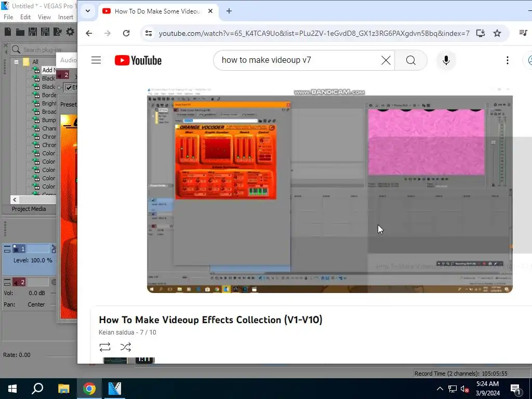Clear YouTube search query with X
The height and width of the screenshot is (399, 532).
(x=386, y=60)
